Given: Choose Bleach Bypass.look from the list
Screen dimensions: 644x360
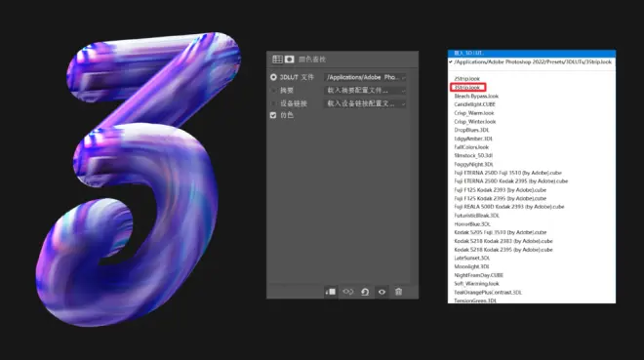Looking at the screenshot, I should (x=476, y=96).
